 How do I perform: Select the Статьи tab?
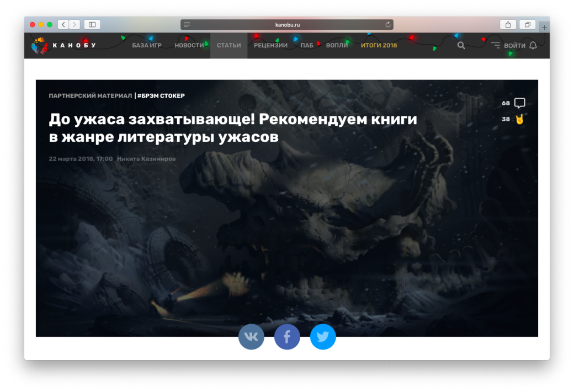(x=229, y=45)
